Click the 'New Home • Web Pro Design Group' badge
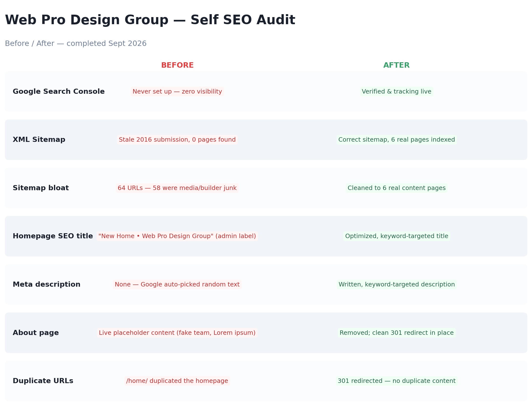Viewport: 532px width, 410px height. (x=177, y=236)
